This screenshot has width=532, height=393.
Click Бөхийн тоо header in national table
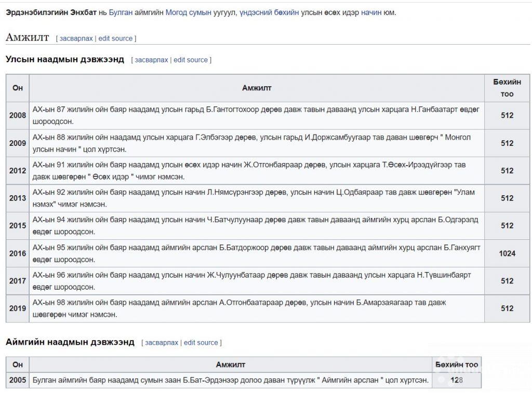[507, 88]
